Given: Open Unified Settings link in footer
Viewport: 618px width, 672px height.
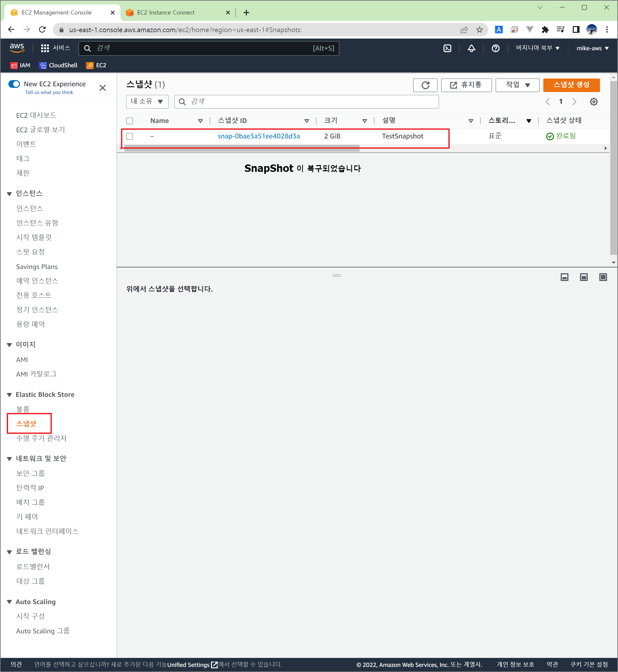Looking at the screenshot, I should [x=192, y=665].
